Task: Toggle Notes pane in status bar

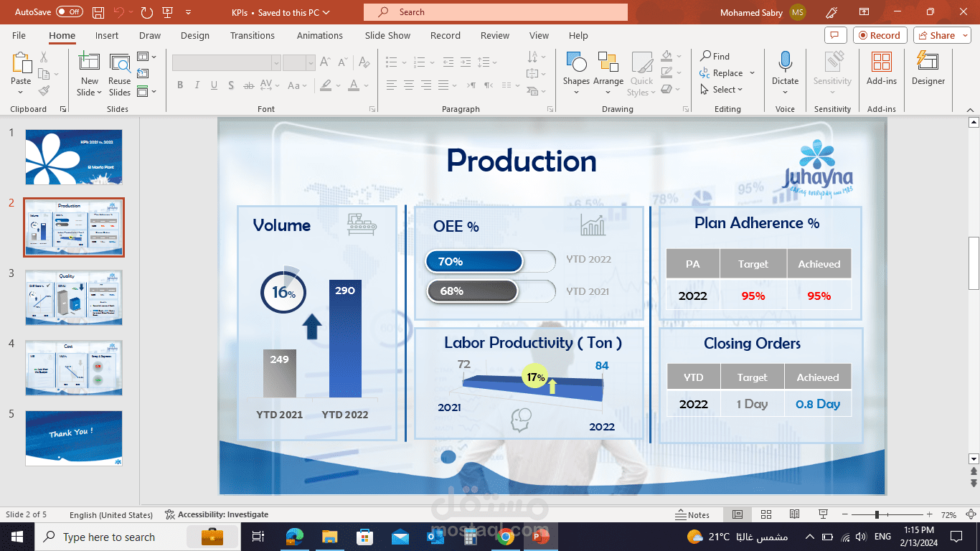Action: coord(692,514)
